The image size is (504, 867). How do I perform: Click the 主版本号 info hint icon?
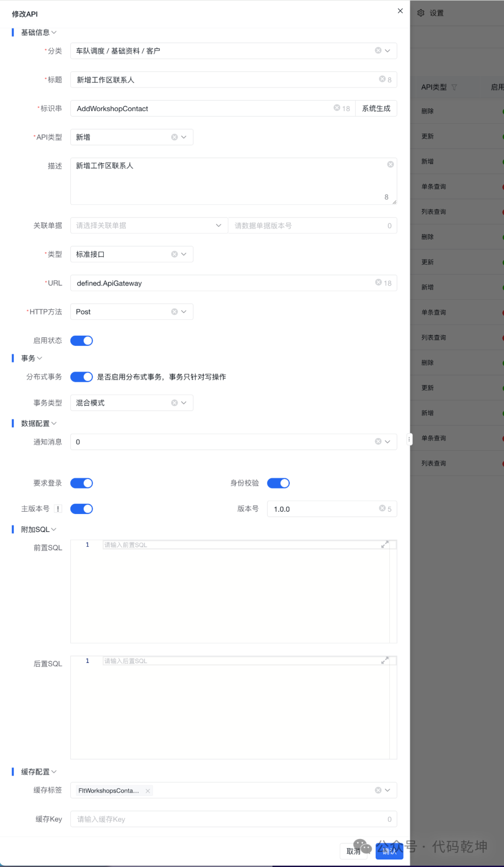pos(58,509)
